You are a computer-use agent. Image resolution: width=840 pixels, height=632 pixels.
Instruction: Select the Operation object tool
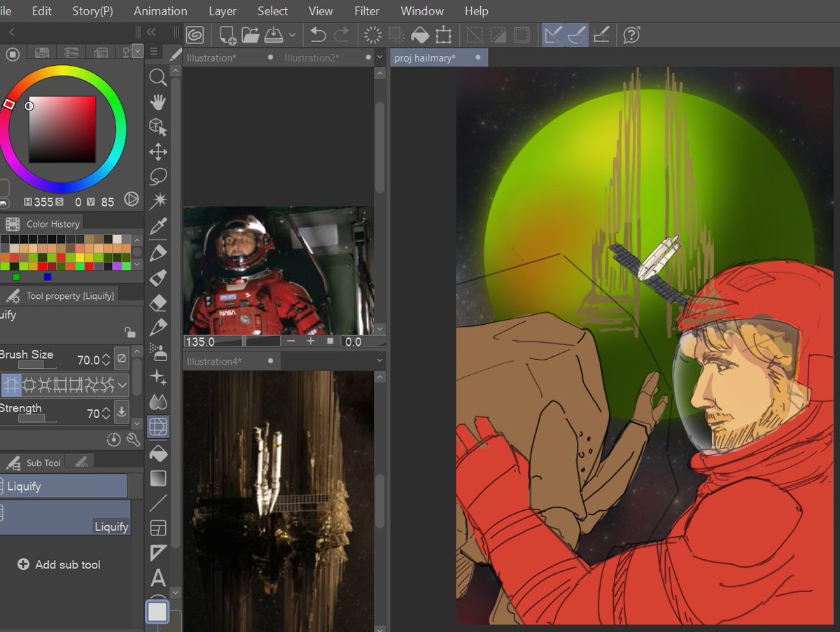tap(158, 127)
